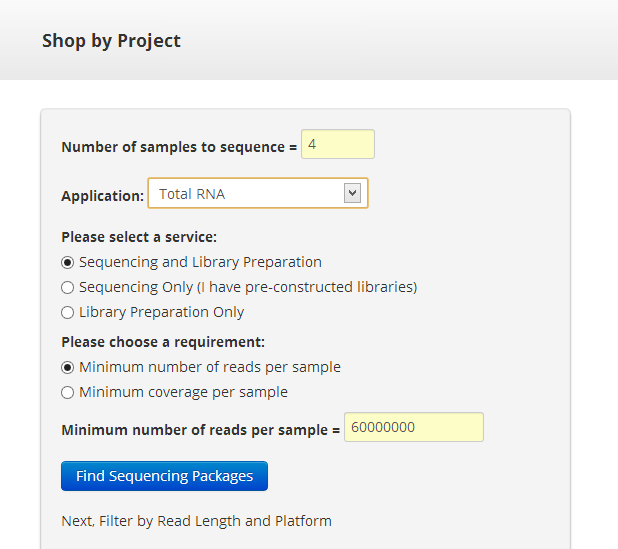Select the Library Preparation Only radio button

point(68,312)
